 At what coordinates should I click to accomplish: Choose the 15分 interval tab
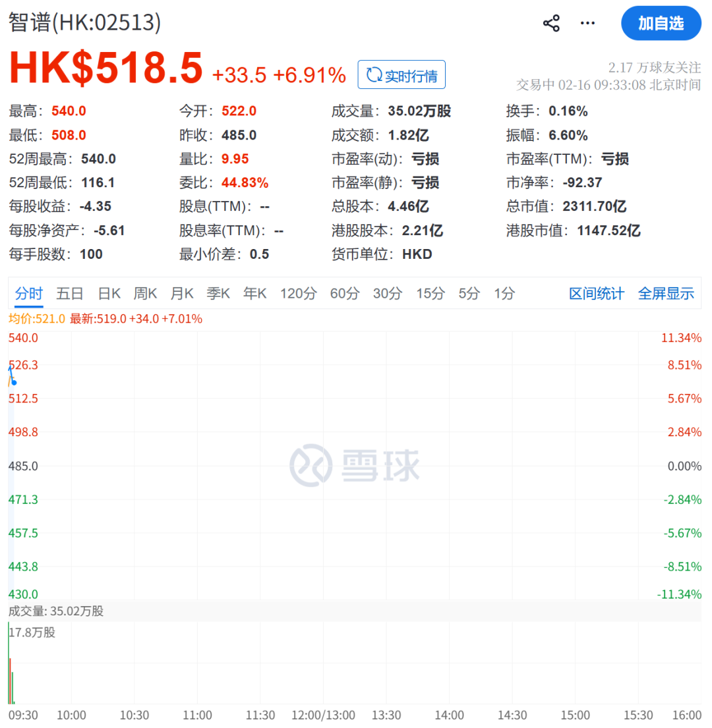pyautogui.click(x=430, y=294)
